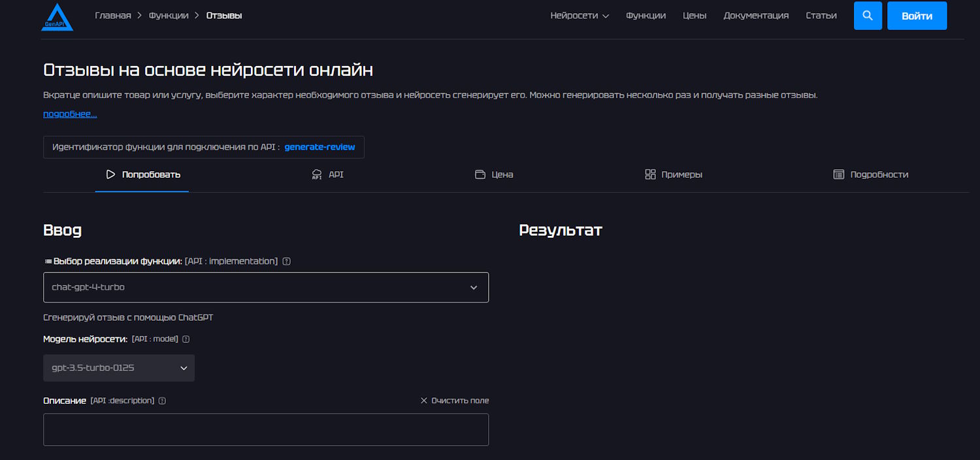The image size is (980, 460).
Task: Open Документация in the top navigation
Action: pyautogui.click(x=756, y=16)
